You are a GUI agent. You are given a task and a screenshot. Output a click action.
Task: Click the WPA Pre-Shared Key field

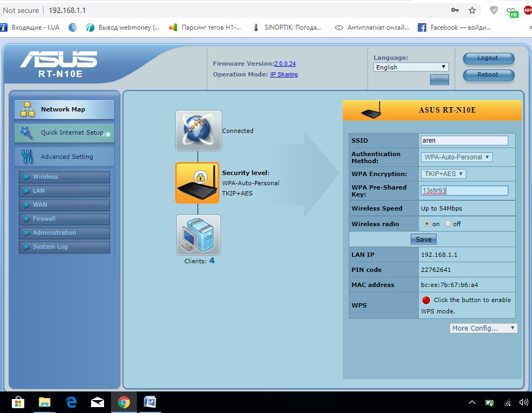click(465, 191)
